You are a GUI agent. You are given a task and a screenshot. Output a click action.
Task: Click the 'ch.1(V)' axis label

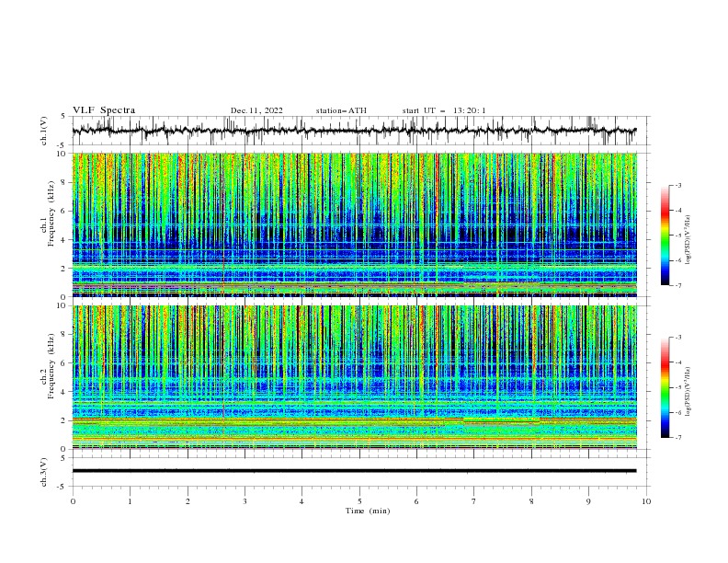click(44, 131)
